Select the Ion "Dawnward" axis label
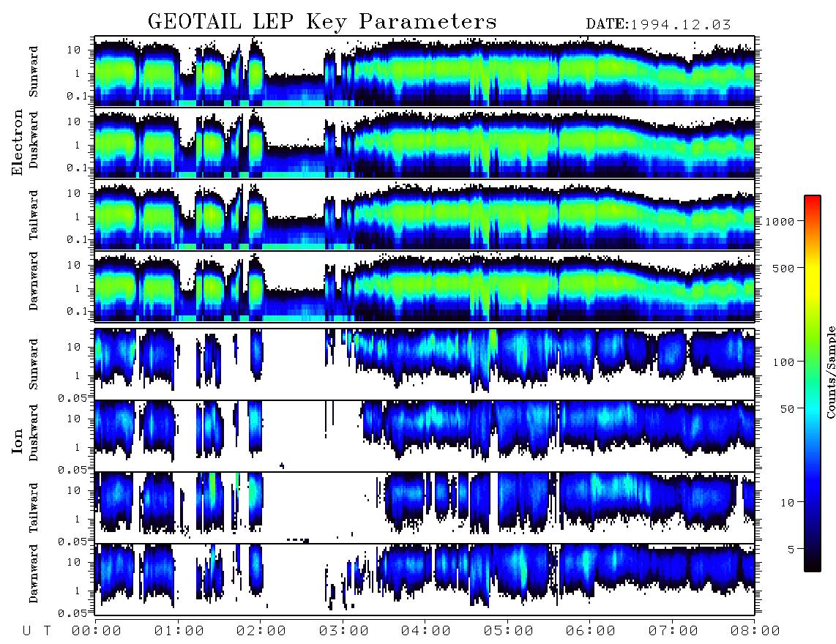The height and width of the screenshot is (644, 836). 34,574
